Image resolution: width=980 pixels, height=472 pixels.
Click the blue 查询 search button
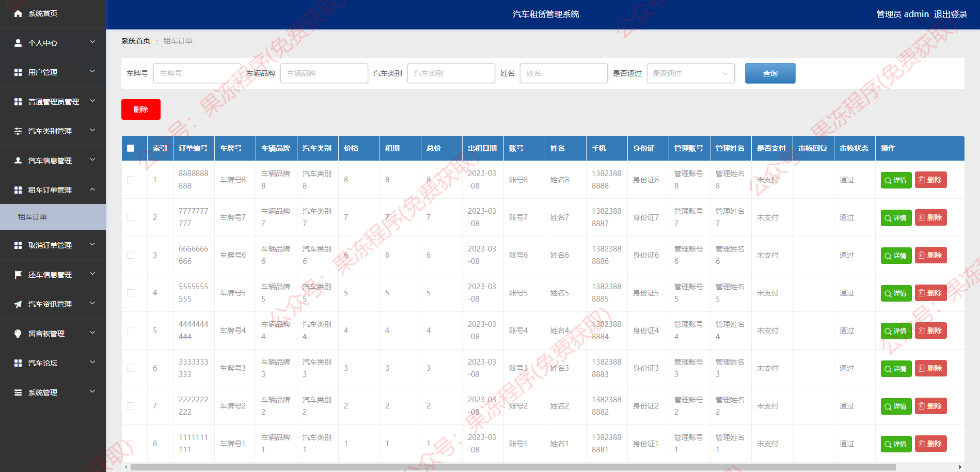click(x=770, y=73)
